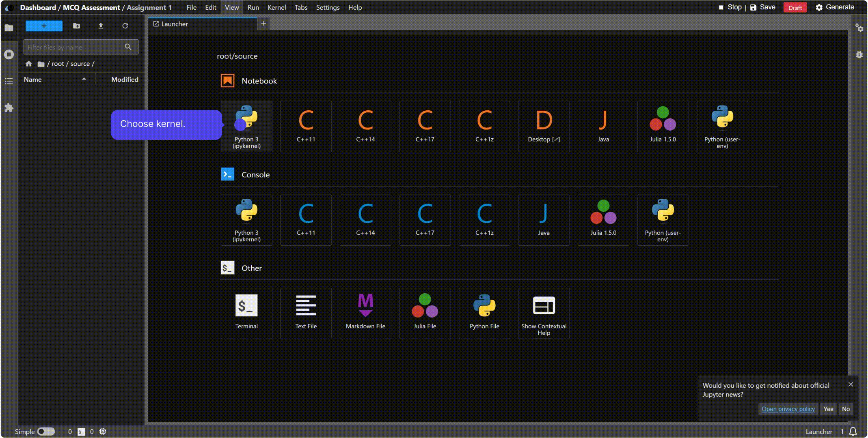Viewport: 868px width, 438px height.
Task: Open the Edit menu
Action: pyautogui.click(x=210, y=7)
